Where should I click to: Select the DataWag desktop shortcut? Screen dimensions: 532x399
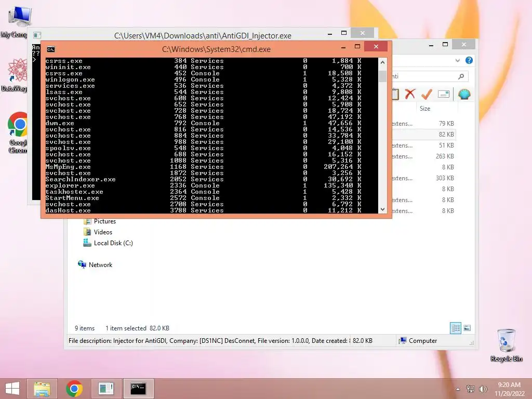click(15, 75)
